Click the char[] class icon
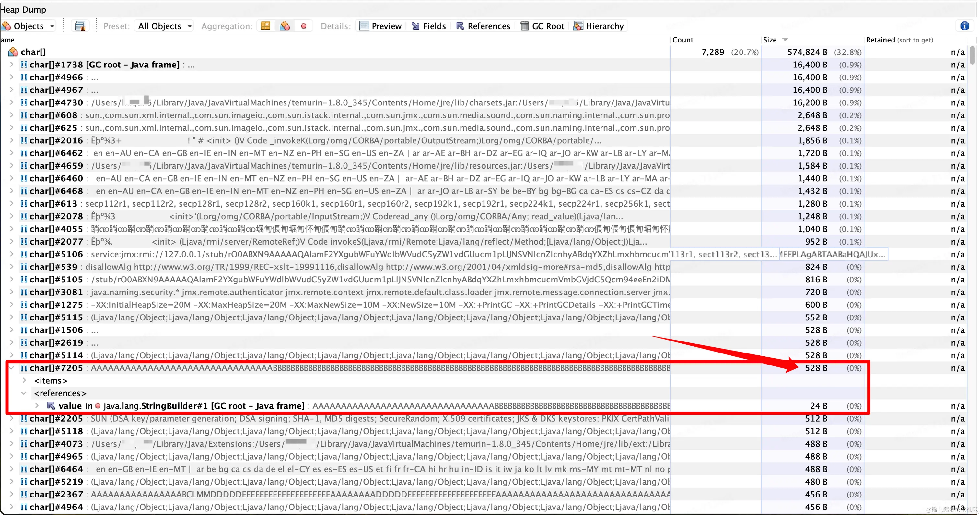 pos(13,52)
